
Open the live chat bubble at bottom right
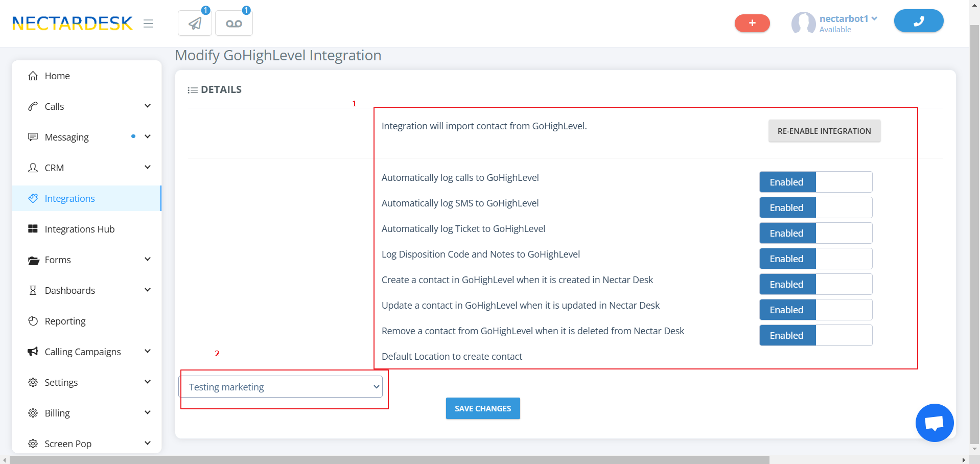pyautogui.click(x=935, y=423)
